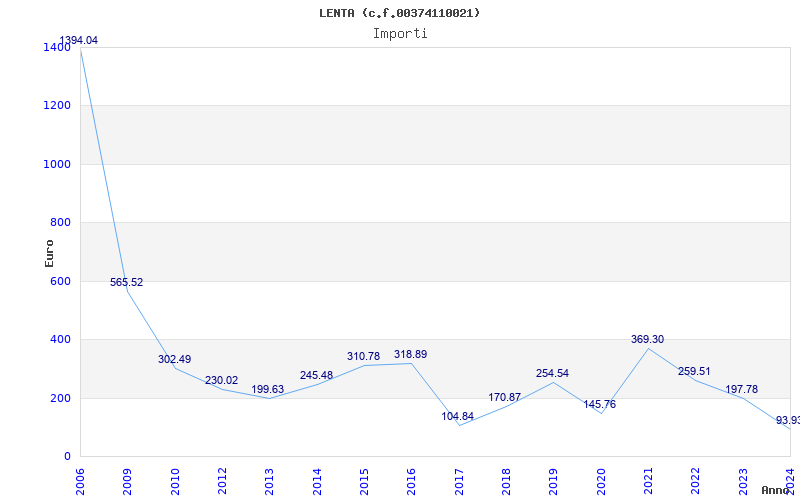This screenshot has width=800, height=500.
Task: Click the 197.78 data label
Action: [741, 389]
